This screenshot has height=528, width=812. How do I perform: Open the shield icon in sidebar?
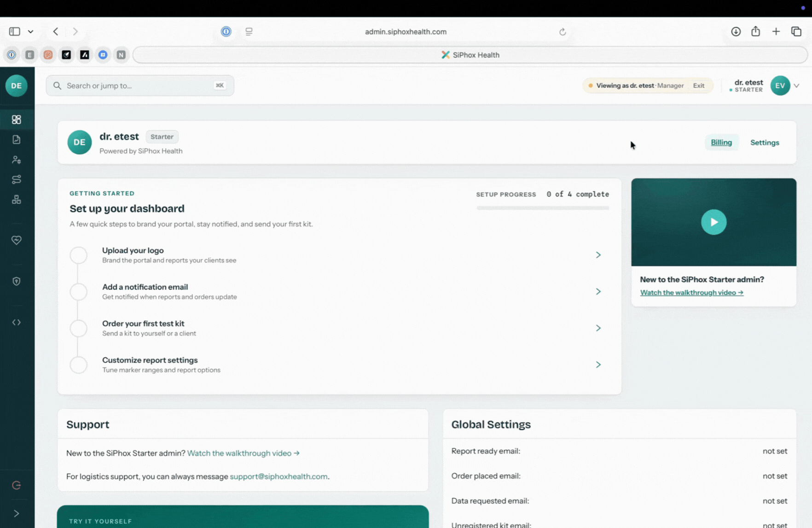17,281
